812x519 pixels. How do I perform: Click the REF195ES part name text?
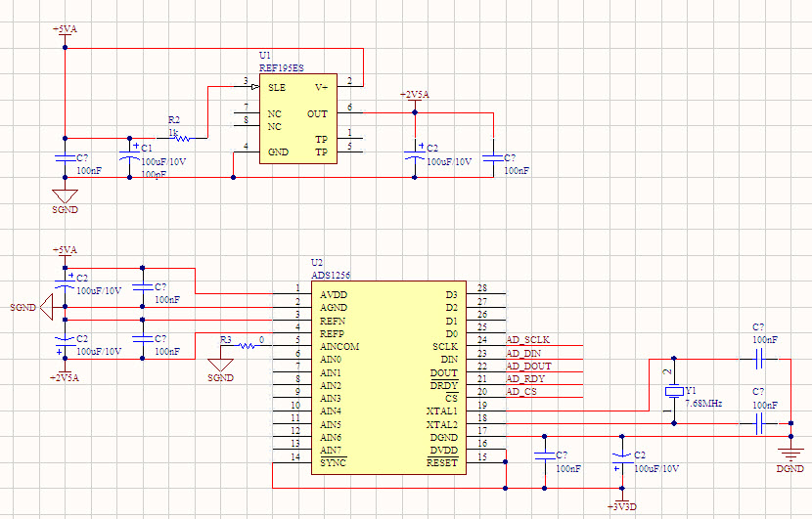pos(281,67)
